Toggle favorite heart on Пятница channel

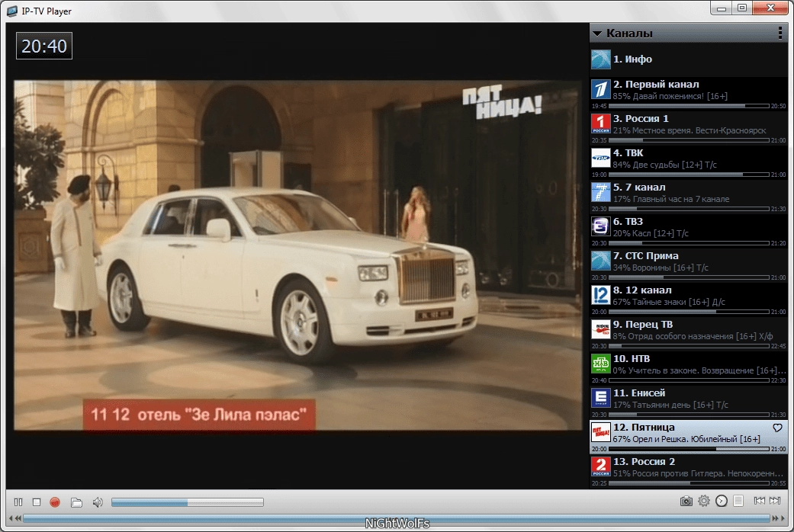778,428
